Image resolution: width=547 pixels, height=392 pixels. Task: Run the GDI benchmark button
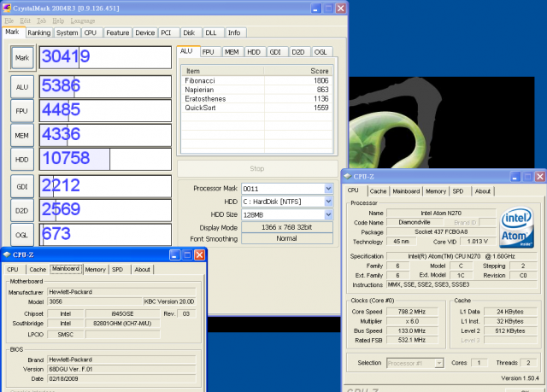(22, 186)
